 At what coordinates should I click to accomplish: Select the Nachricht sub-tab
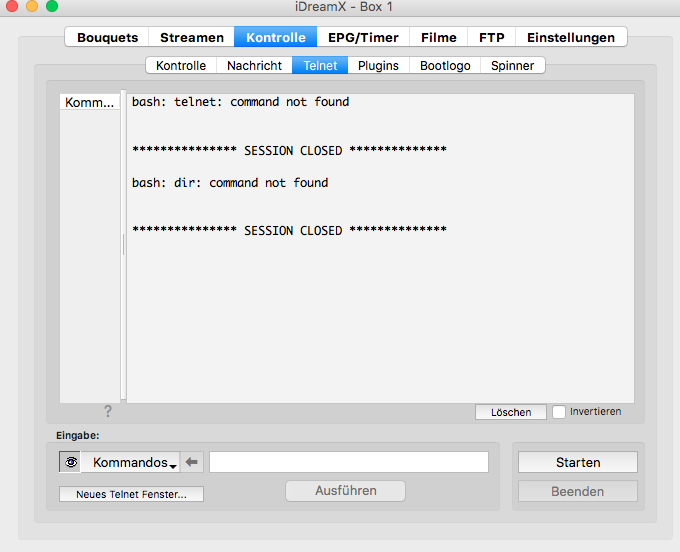pyautogui.click(x=254, y=65)
